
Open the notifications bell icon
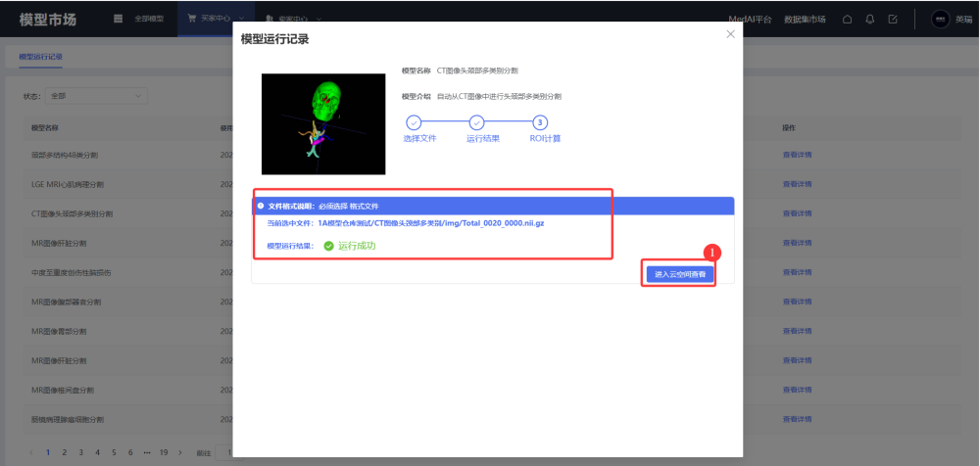(869, 20)
